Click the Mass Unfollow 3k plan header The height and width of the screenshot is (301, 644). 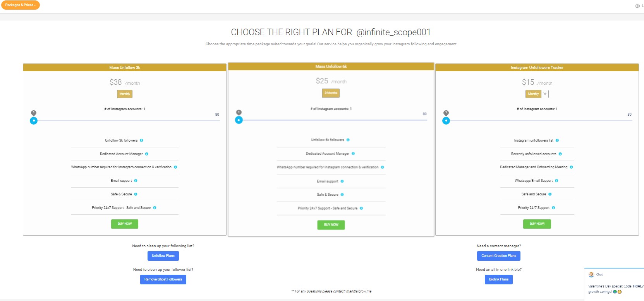tap(125, 68)
